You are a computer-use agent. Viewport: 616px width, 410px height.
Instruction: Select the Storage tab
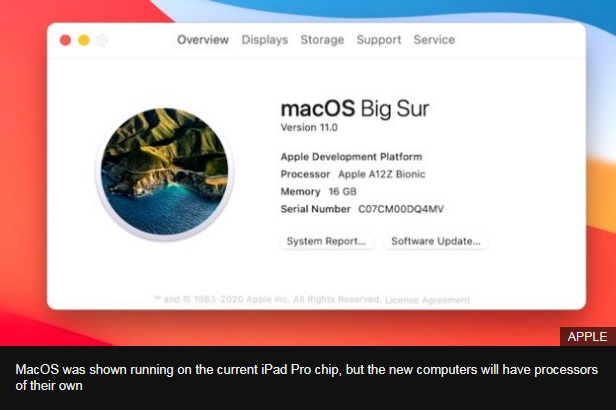pyautogui.click(x=322, y=40)
